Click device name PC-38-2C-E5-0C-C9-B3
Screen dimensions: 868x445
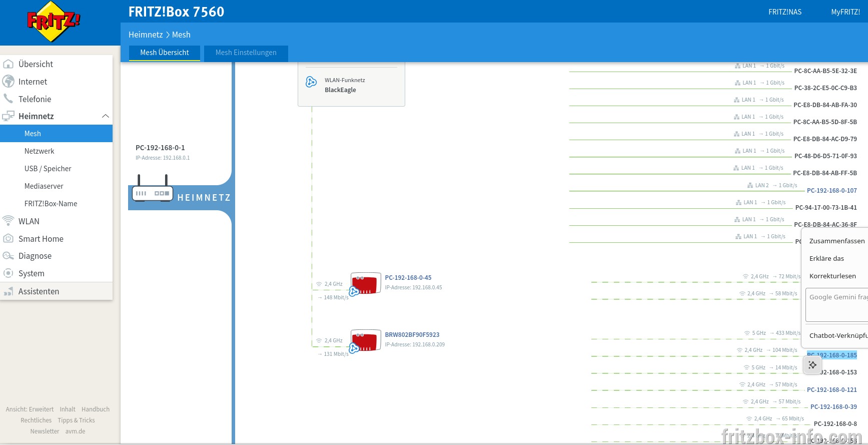pyautogui.click(x=825, y=88)
